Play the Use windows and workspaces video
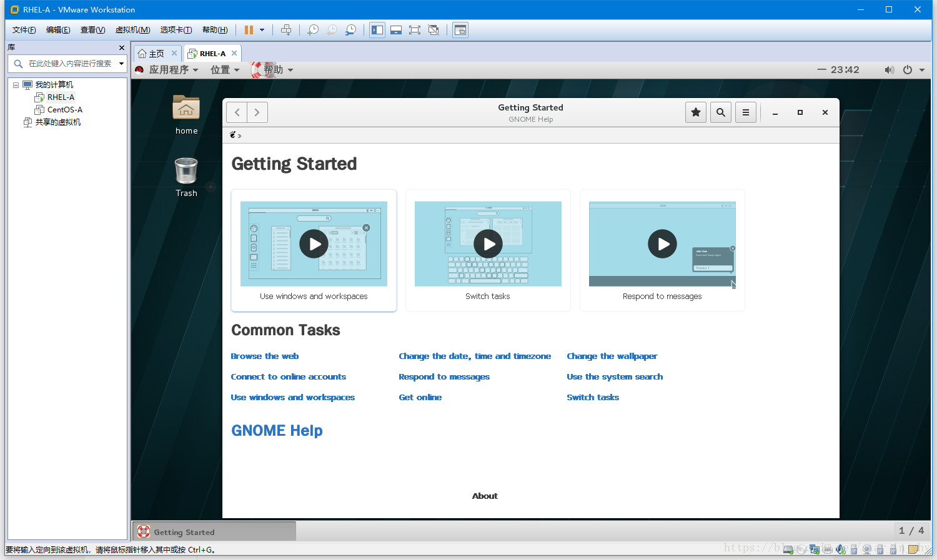The width and height of the screenshot is (937, 560). tap(314, 244)
